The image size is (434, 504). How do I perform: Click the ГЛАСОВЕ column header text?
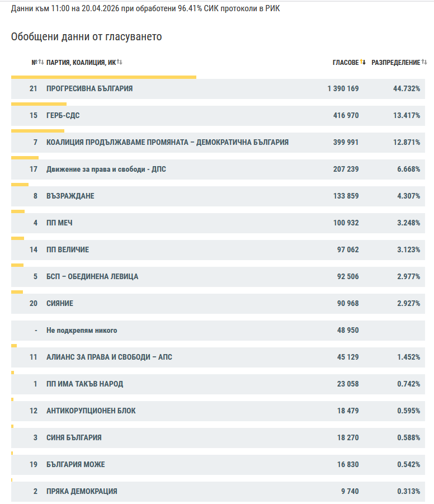pyautogui.click(x=345, y=62)
